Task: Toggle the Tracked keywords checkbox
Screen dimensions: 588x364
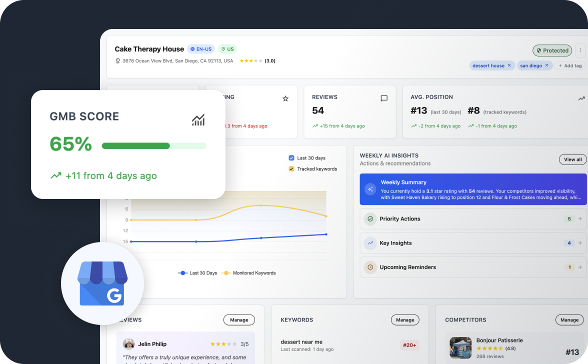Action: click(291, 169)
